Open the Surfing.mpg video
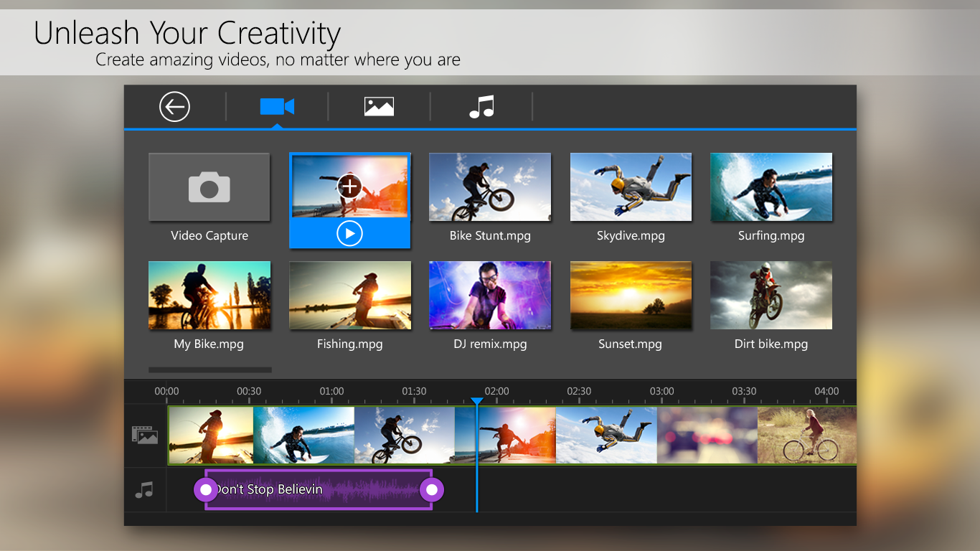Image resolution: width=980 pixels, height=551 pixels. click(771, 187)
